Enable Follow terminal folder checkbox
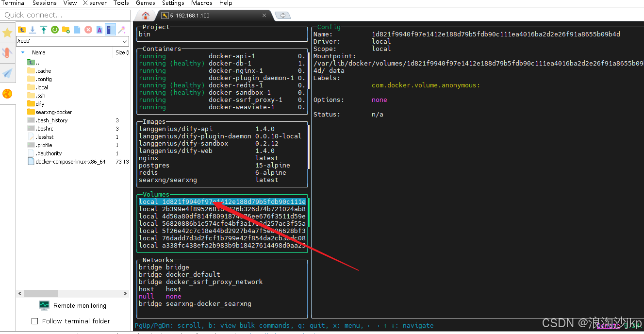The image size is (644, 334). (x=34, y=321)
